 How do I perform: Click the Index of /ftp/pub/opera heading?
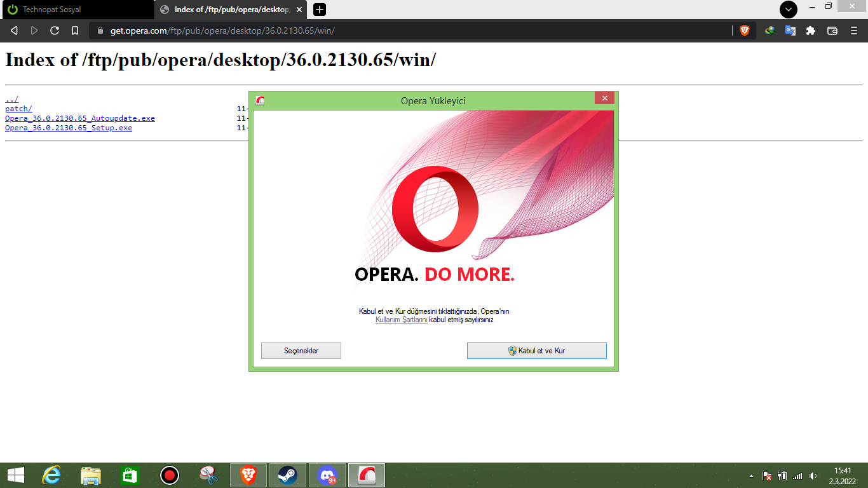220,60
